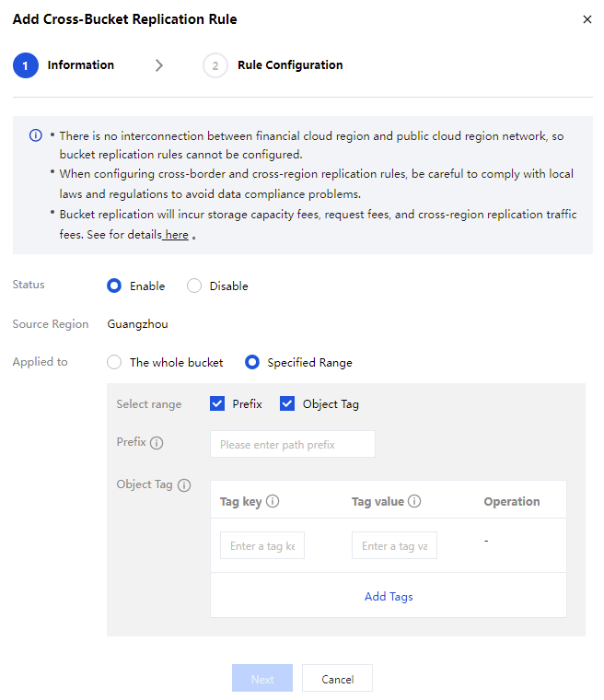Click the step 1 Information circle
This screenshot has height=700, width=604.
(x=26, y=65)
